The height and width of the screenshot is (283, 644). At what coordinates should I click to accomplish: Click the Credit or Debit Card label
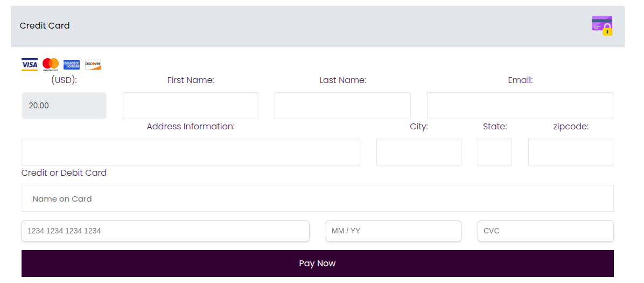click(64, 172)
